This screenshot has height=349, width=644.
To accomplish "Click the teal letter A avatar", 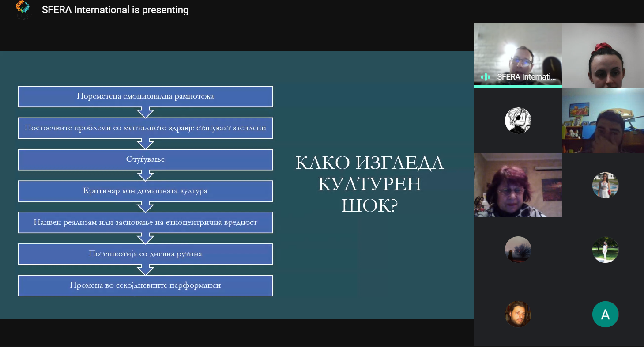I will [605, 314].
